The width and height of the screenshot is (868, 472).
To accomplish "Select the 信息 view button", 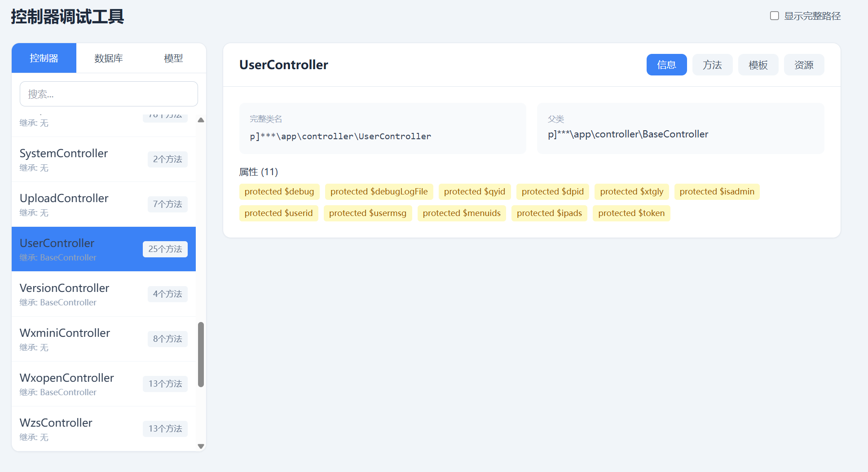I will click(x=666, y=65).
